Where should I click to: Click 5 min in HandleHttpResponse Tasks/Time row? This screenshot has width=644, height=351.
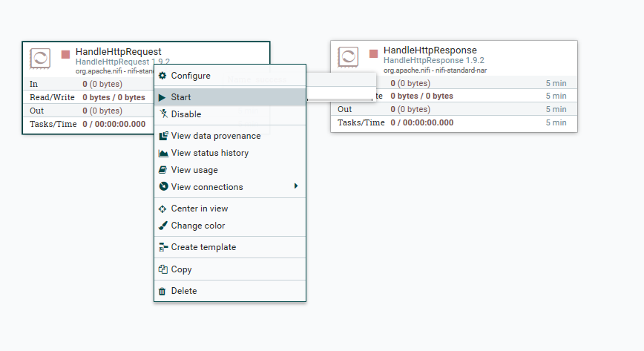[x=556, y=122]
